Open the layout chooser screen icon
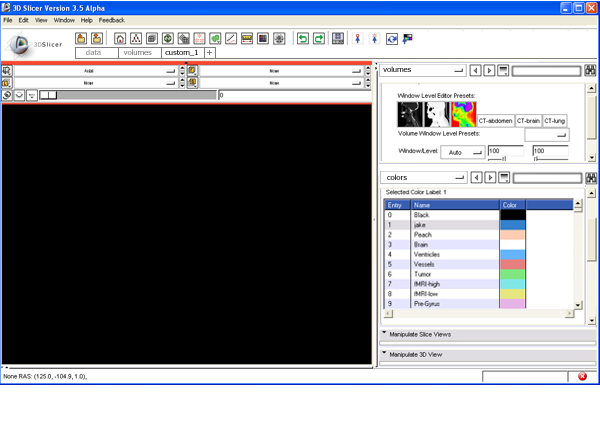 (x=338, y=38)
